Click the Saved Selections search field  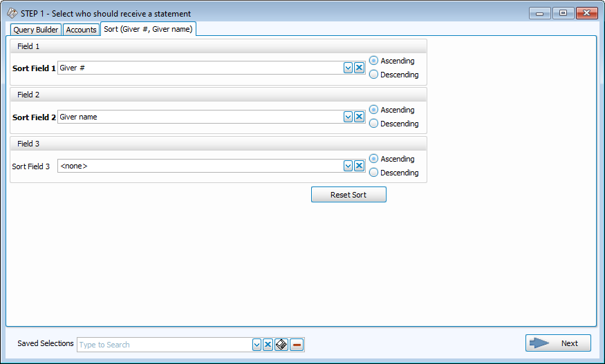point(165,345)
